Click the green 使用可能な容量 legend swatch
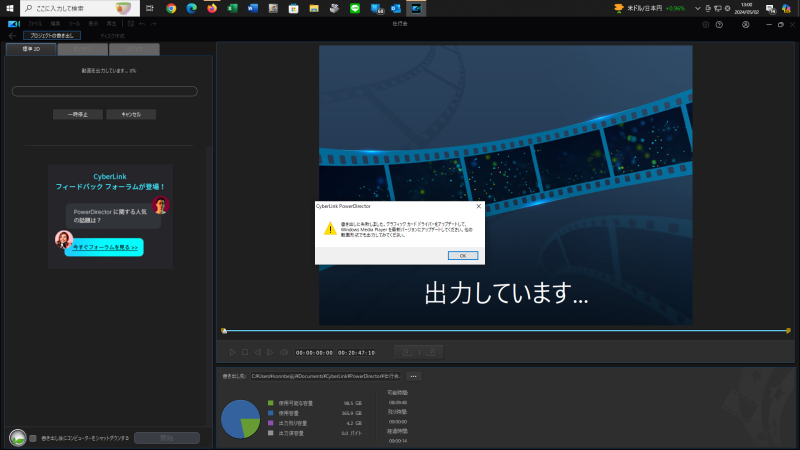Screen dimensions: 800x450 270,403
